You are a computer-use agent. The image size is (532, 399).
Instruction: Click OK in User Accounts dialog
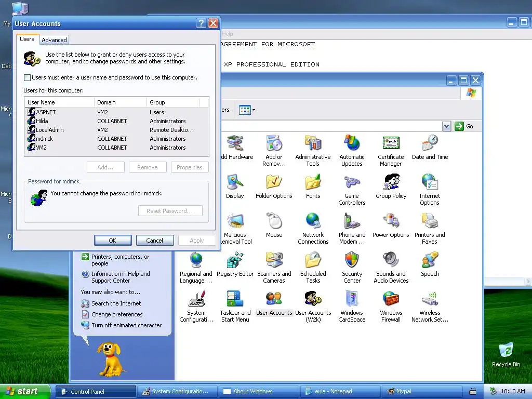point(113,240)
